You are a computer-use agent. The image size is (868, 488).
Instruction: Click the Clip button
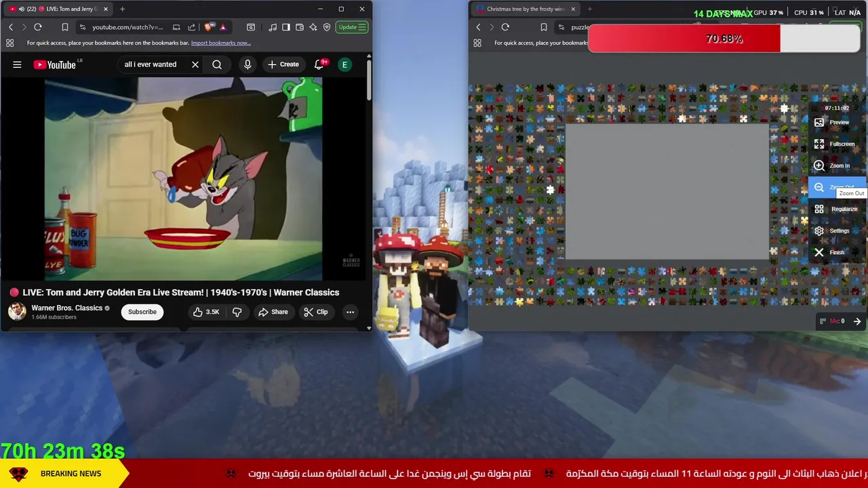[315, 312]
